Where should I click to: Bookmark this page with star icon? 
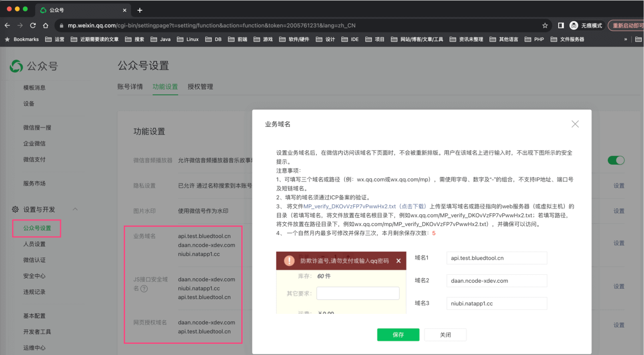pos(545,26)
